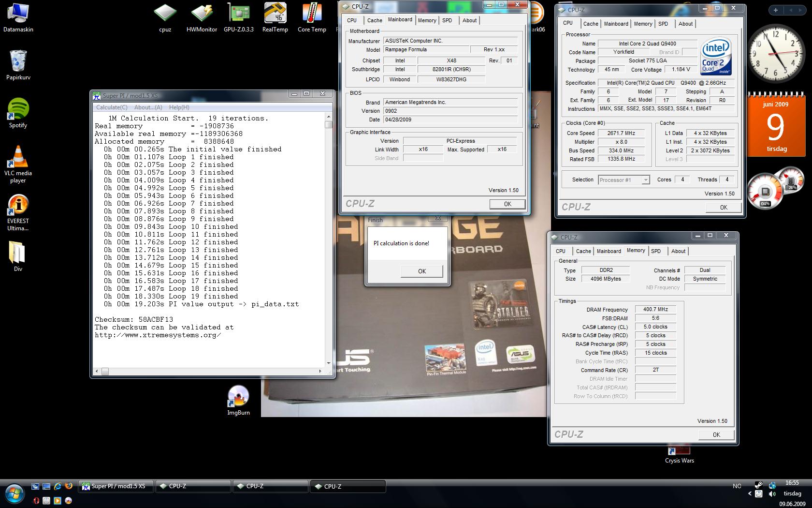The height and width of the screenshot is (508, 812).
Task: Click the FSB:DRAM value 5:6
Action: [x=655, y=318]
